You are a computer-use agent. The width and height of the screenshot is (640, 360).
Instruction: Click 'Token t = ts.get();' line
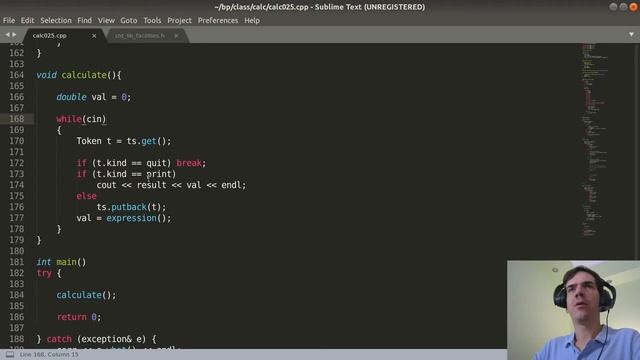point(124,141)
